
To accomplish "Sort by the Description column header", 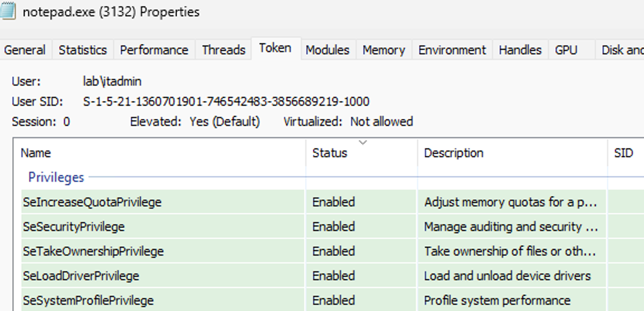I will coord(513,153).
